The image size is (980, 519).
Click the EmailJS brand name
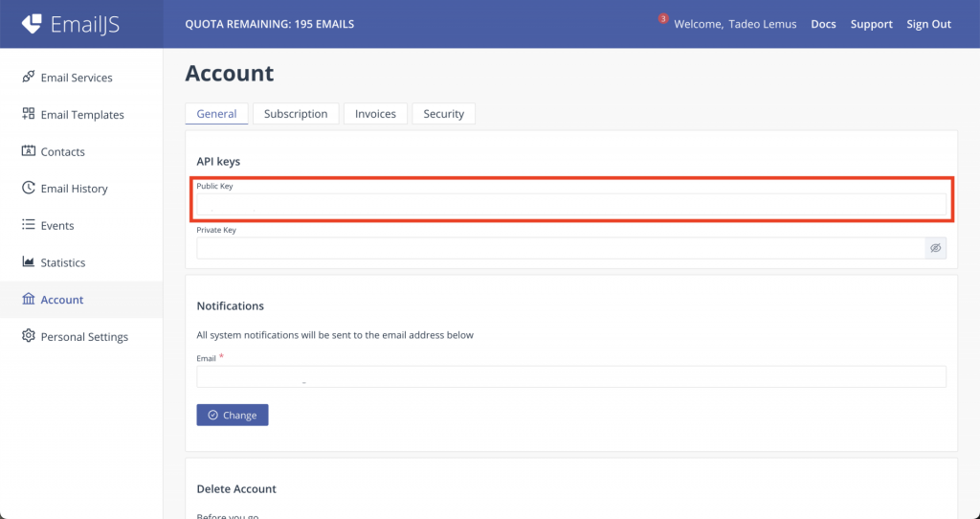(84, 24)
